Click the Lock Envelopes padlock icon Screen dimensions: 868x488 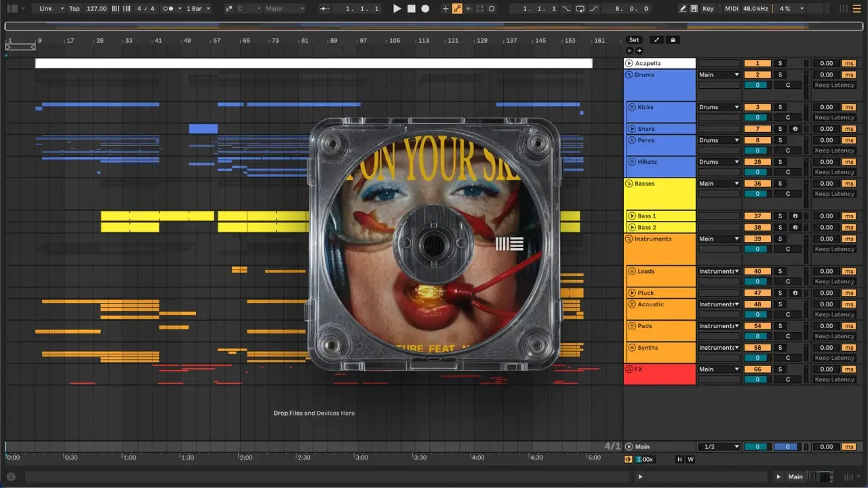(673, 40)
